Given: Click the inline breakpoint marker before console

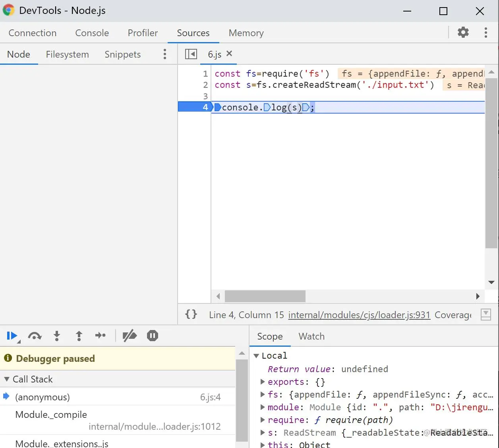Looking at the screenshot, I should [x=218, y=107].
